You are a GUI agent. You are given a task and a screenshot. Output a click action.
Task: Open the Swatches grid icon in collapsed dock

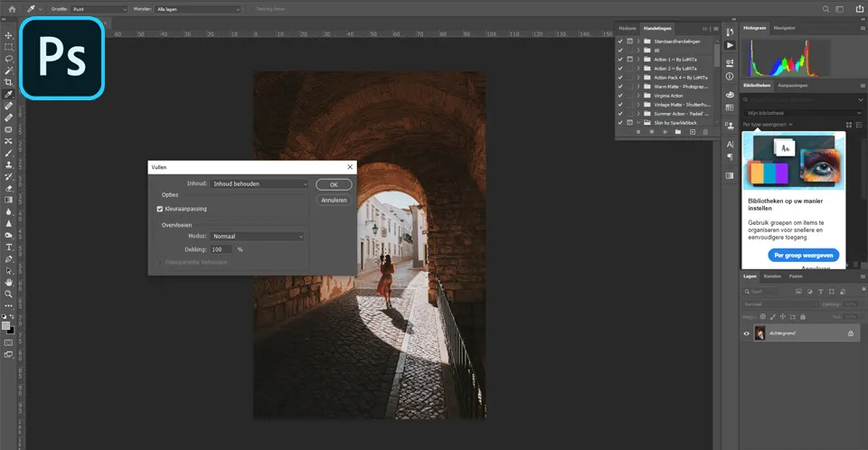[x=730, y=108]
